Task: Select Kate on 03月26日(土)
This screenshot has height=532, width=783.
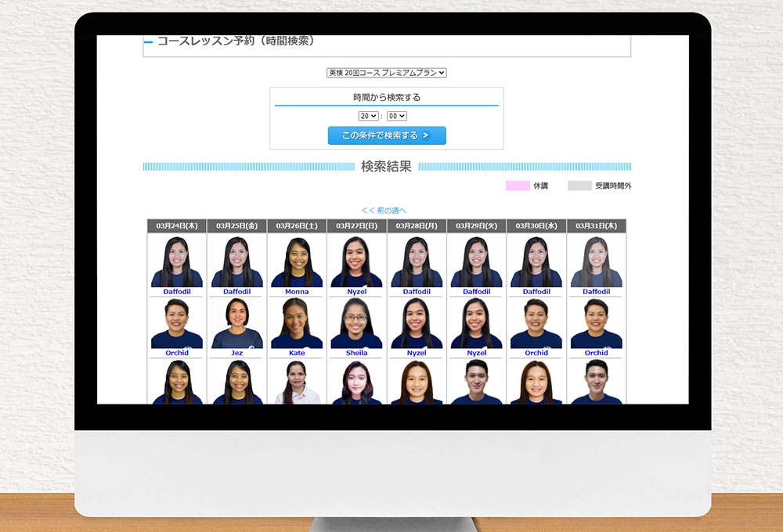Action: coord(296,353)
